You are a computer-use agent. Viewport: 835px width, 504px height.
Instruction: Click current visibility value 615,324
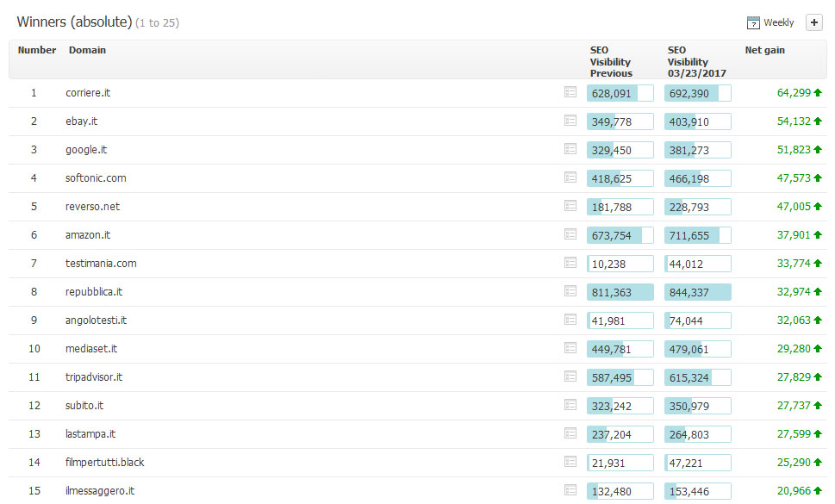(689, 378)
